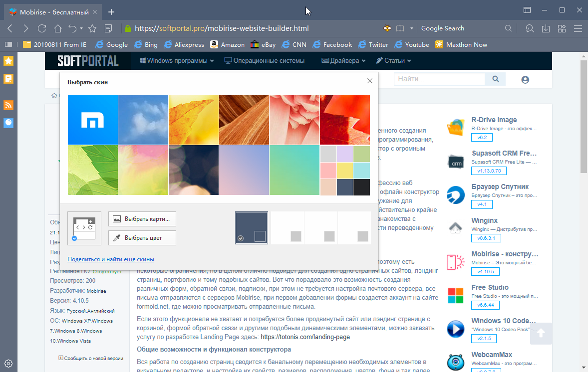The image size is (588, 372).
Task: Open the home page via house icon
Action: 58,28
